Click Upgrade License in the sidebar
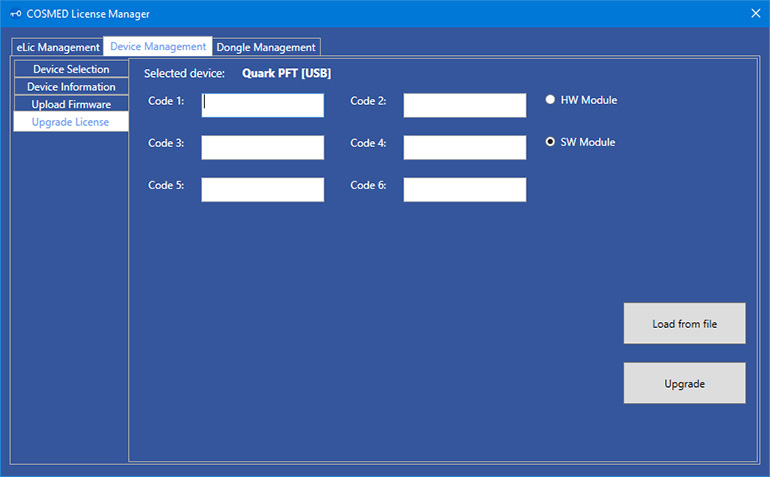The width and height of the screenshot is (770, 477). point(71,122)
